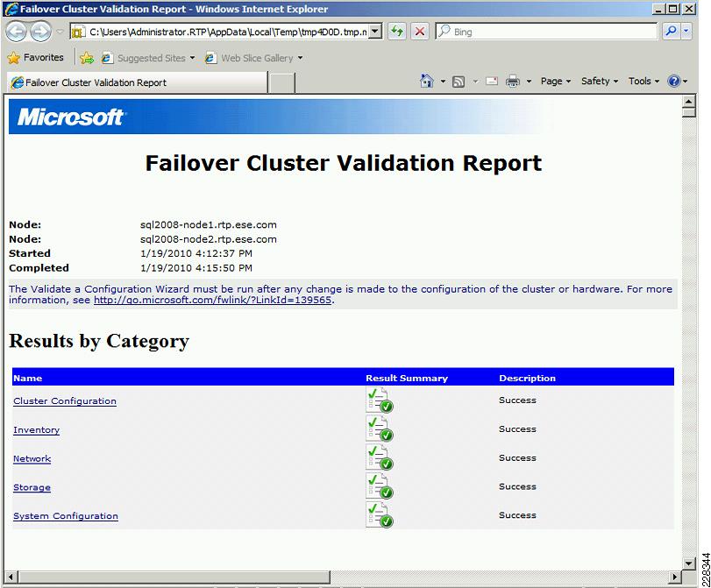Click the Storage result checklist icon
Screen dimensions: 711x588
pos(379,486)
